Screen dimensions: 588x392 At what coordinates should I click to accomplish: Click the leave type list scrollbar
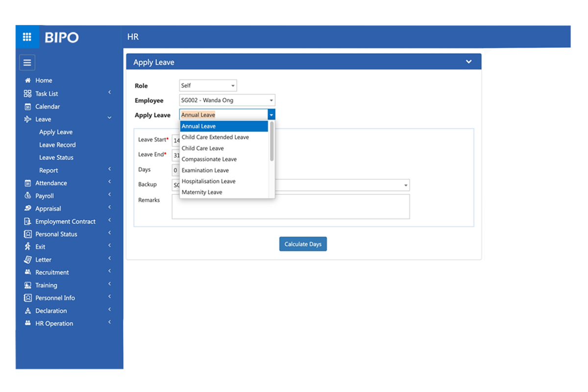pyautogui.click(x=272, y=141)
